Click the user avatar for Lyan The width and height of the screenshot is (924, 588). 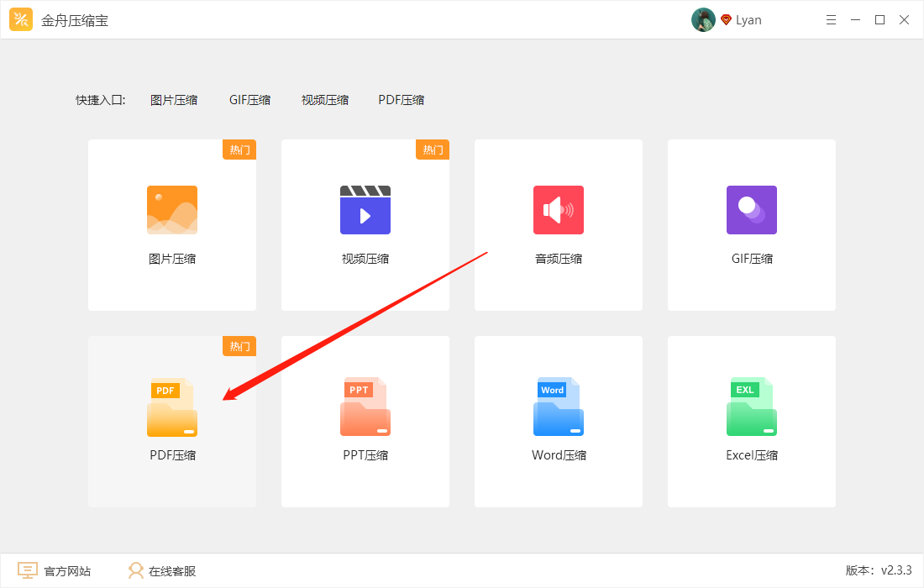703,19
